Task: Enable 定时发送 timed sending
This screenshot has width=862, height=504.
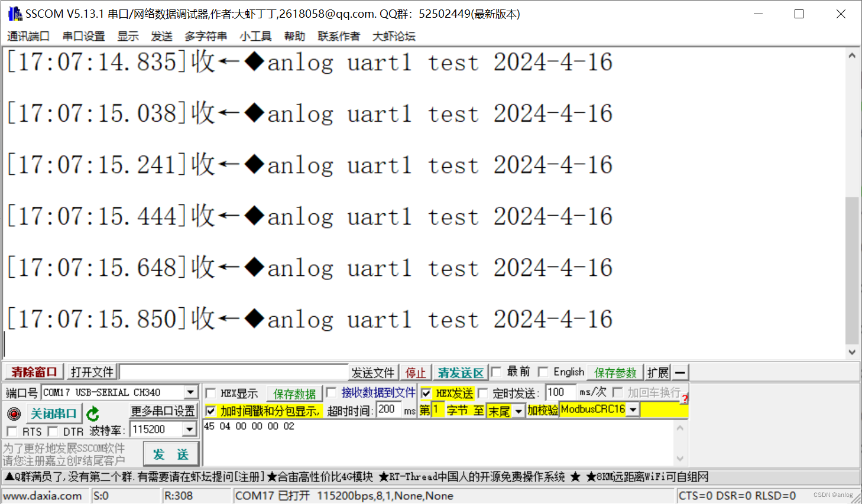Action: [x=483, y=392]
